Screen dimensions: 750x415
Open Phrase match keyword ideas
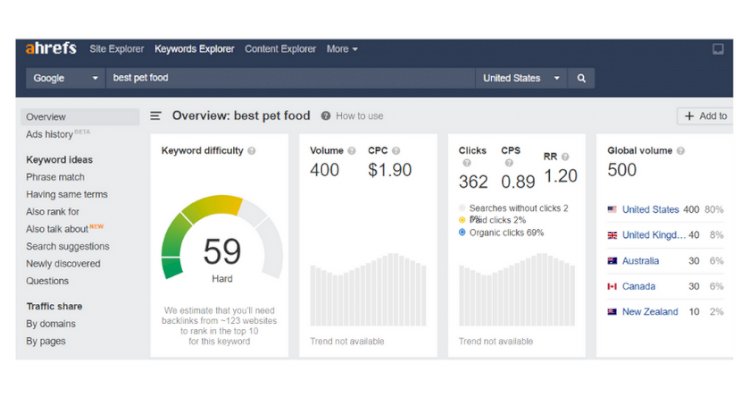[55, 177]
